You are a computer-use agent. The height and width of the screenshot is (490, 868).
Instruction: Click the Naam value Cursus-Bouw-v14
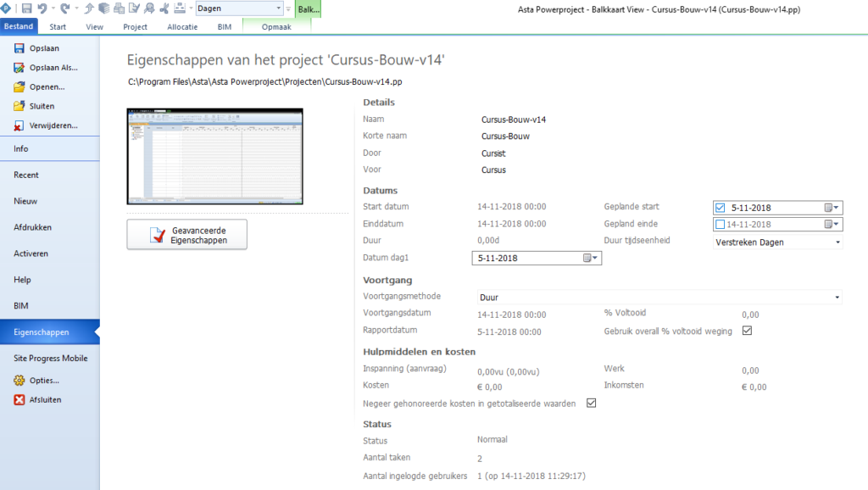[x=514, y=120]
